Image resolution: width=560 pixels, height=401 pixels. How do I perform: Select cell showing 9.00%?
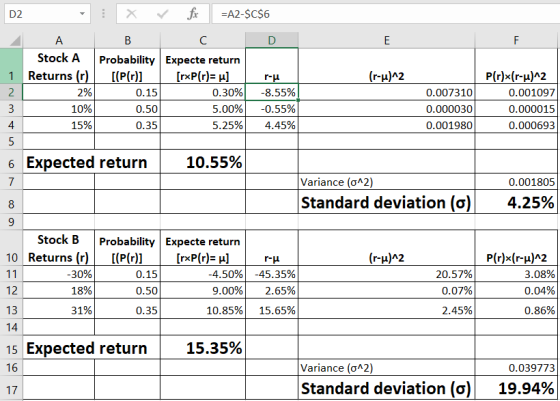(x=203, y=290)
